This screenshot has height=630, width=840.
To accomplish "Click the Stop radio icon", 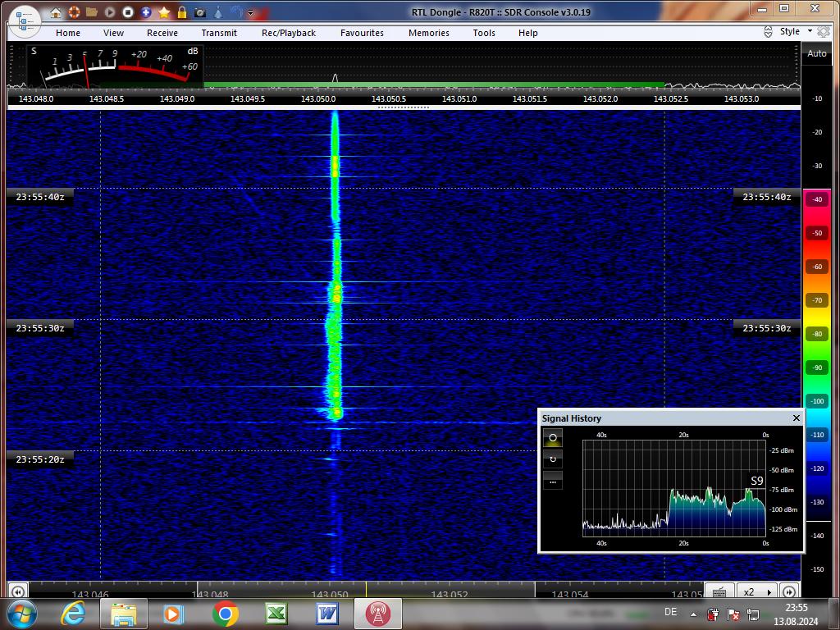I will 127,11.
